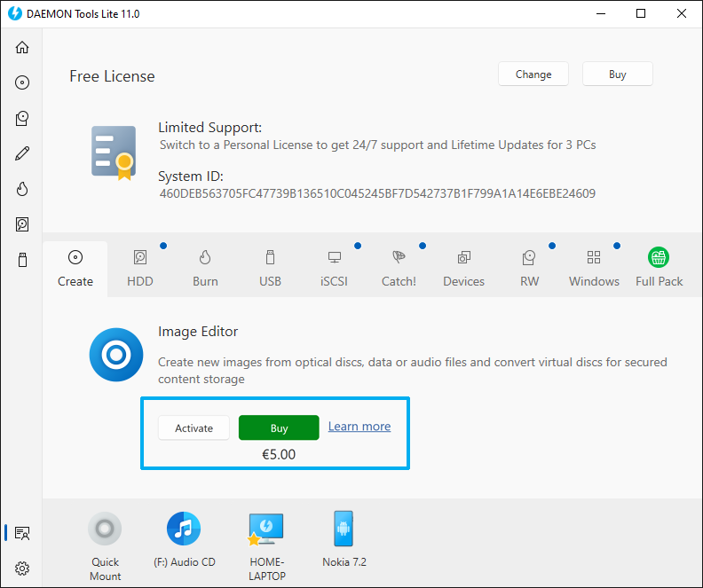Click Activate for Image Editor
703x588 pixels.
[x=194, y=427]
